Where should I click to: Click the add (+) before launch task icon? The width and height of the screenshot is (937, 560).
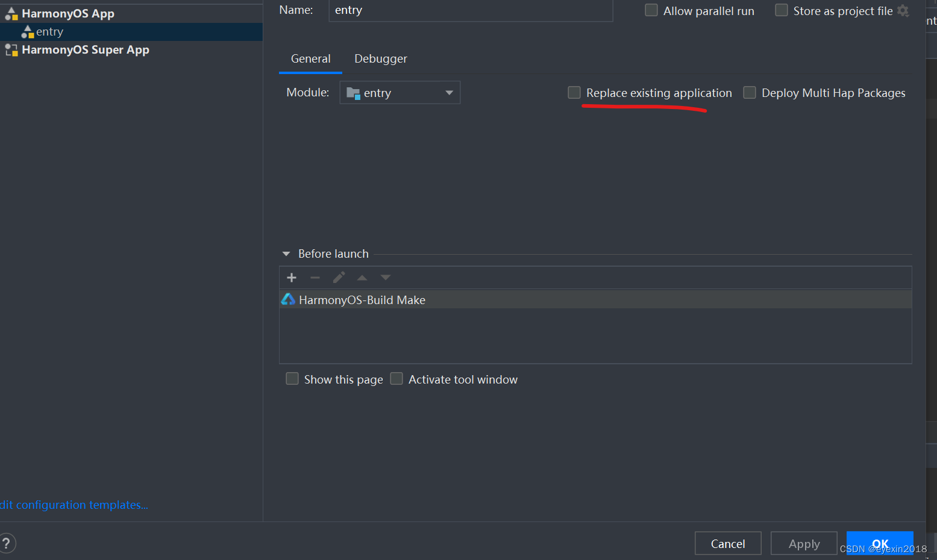pyautogui.click(x=292, y=278)
